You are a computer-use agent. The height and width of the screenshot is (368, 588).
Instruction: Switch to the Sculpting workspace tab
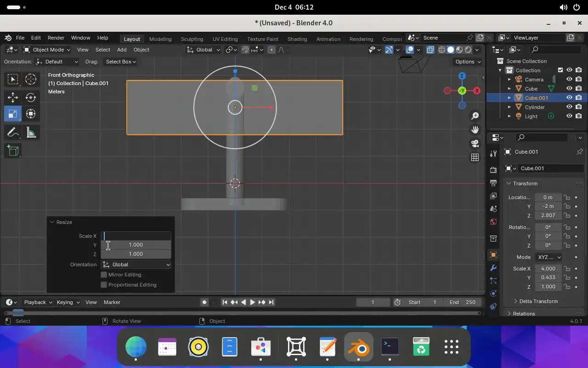192,39
